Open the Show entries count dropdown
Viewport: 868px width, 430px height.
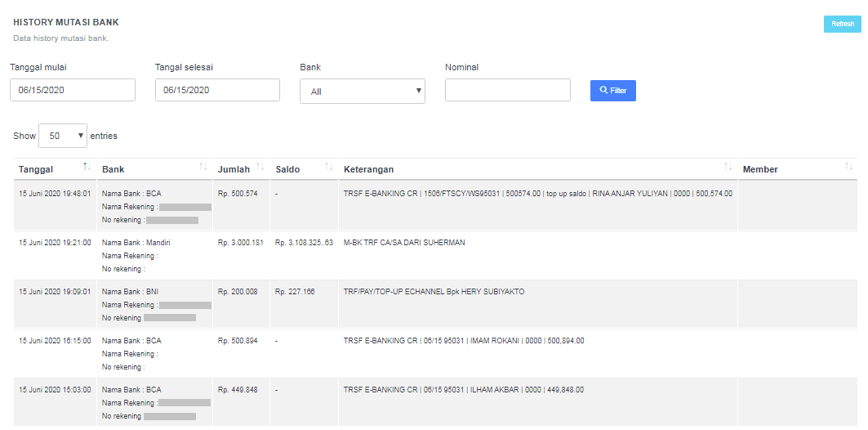(x=63, y=137)
